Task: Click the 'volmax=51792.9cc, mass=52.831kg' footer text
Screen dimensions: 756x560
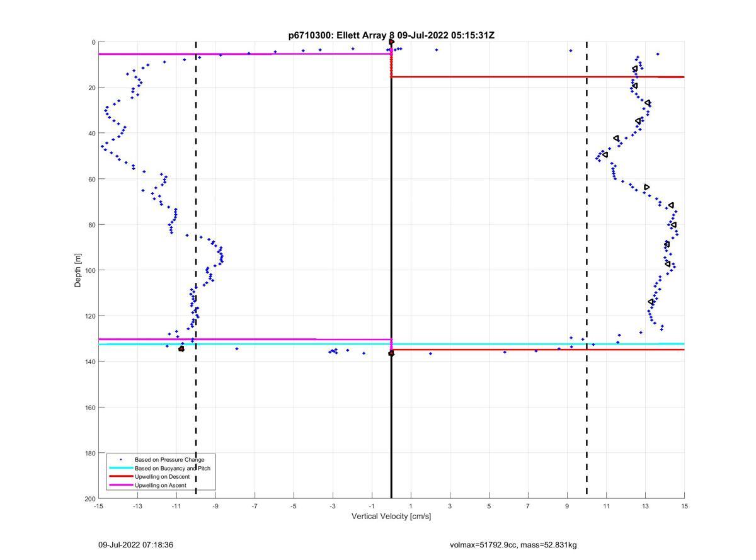Action: (x=513, y=544)
